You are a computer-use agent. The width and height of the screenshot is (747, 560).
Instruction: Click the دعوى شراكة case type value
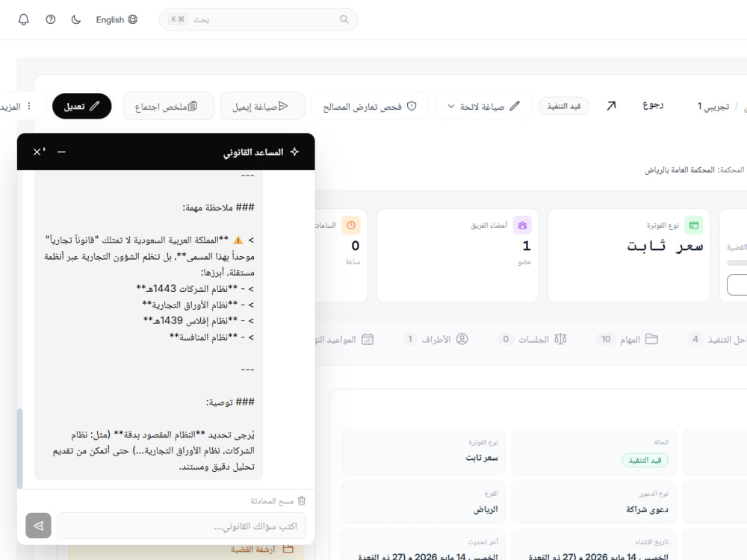pyautogui.click(x=647, y=509)
